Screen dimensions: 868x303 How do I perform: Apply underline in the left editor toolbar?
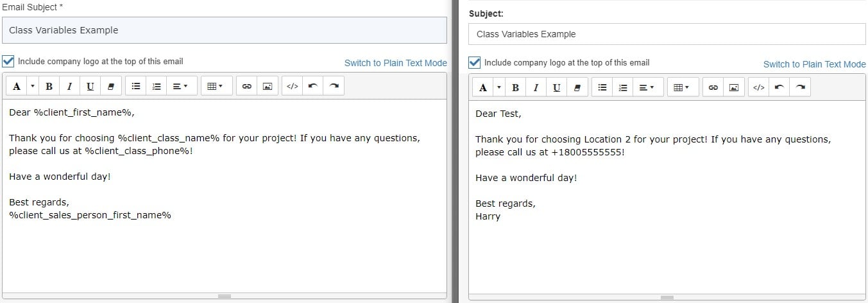[x=90, y=87]
